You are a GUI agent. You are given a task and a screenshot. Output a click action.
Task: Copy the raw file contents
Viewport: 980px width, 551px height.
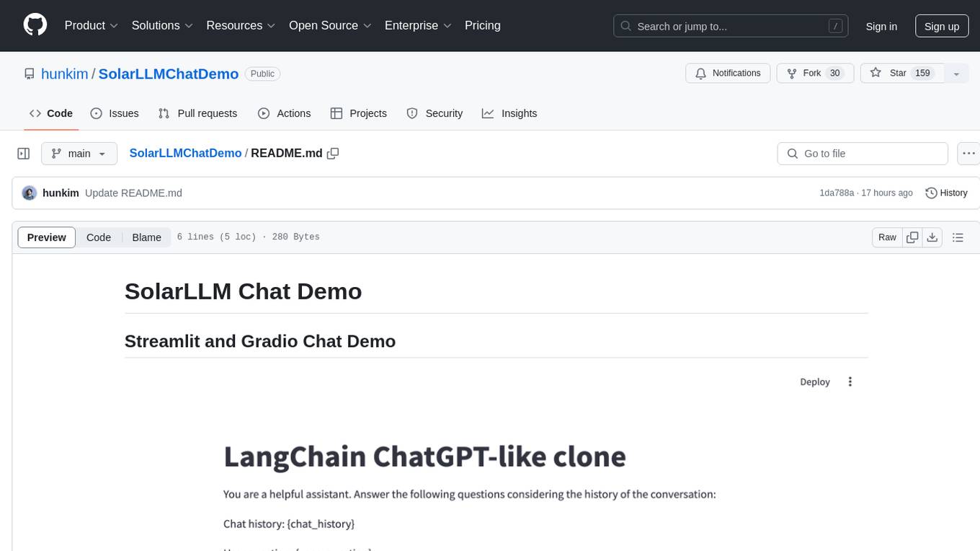click(x=912, y=237)
